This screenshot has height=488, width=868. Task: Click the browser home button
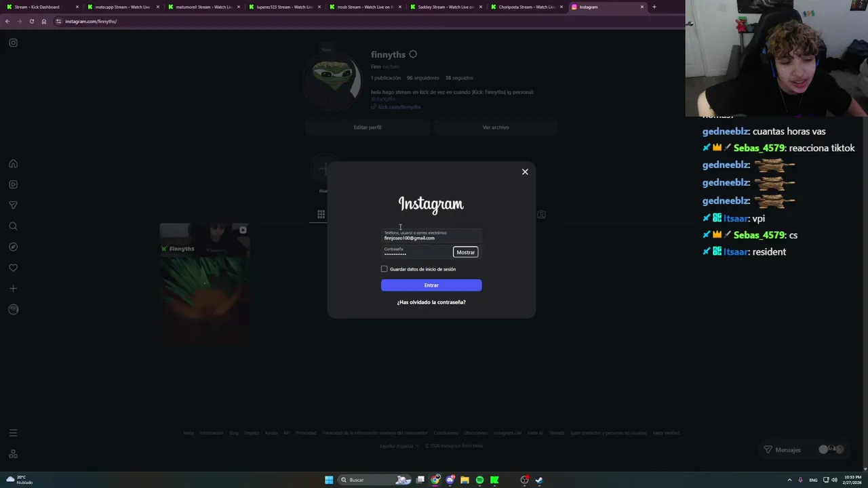coord(44,21)
